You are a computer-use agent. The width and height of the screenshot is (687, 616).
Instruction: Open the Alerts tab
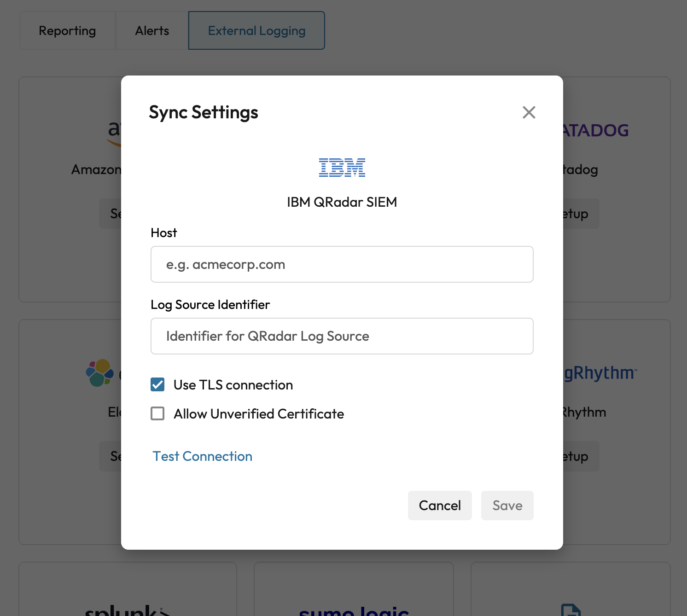pyautogui.click(x=152, y=31)
